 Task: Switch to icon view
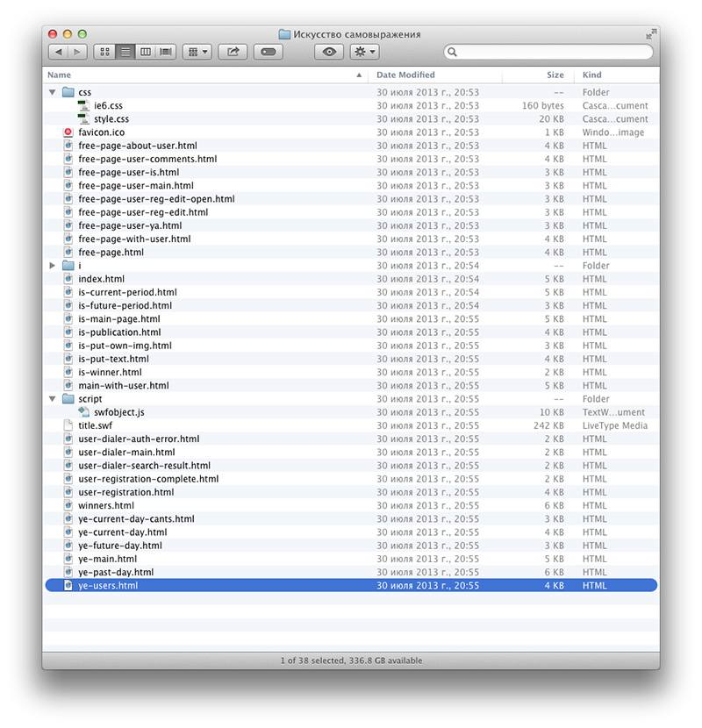(x=104, y=52)
